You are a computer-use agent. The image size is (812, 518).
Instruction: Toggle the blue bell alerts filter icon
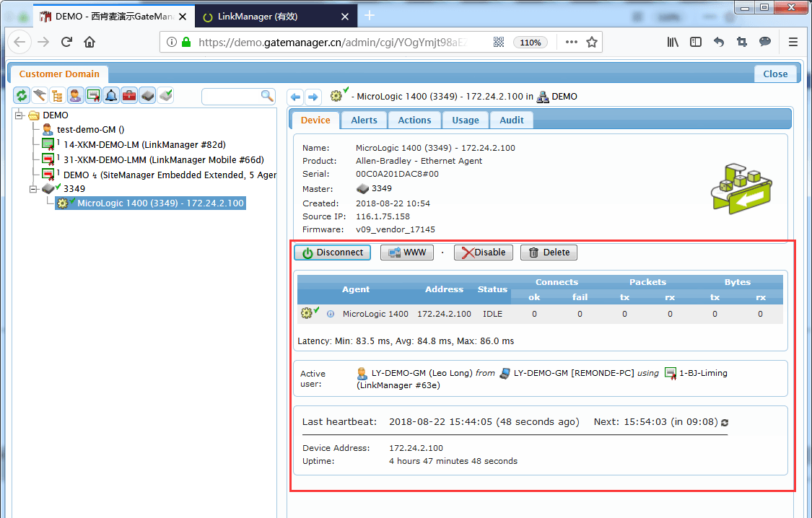click(x=111, y=96)
